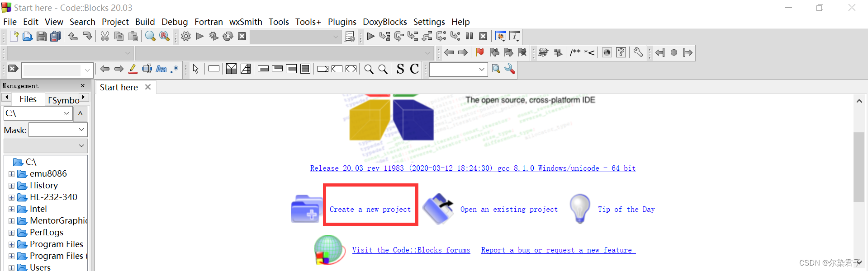The image size is (868, 271).
Task: Click Visit the Code::Blocks forums link
Action: tap(411, 250)
